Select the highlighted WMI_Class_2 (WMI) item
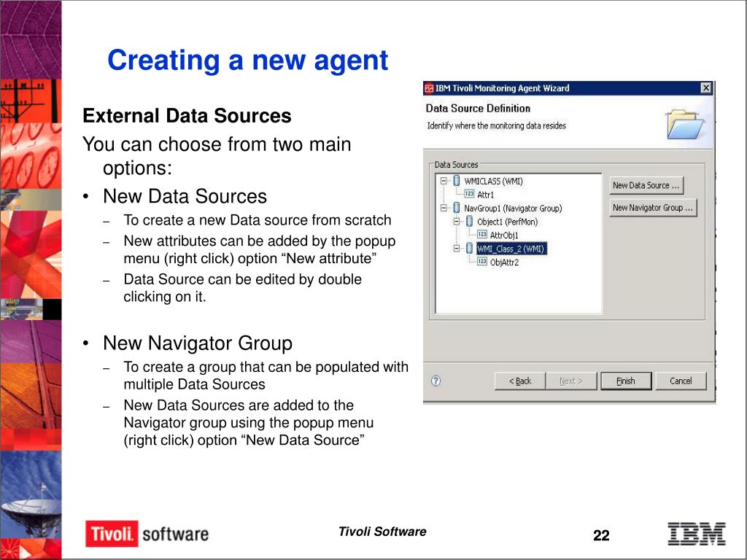 tap(511, 249)
